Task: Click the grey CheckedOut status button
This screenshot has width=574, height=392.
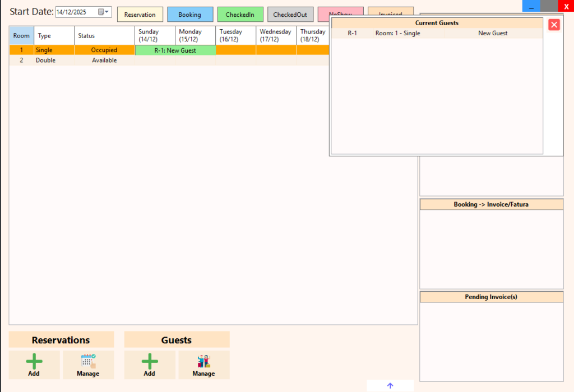Action: tap(290, 15)
